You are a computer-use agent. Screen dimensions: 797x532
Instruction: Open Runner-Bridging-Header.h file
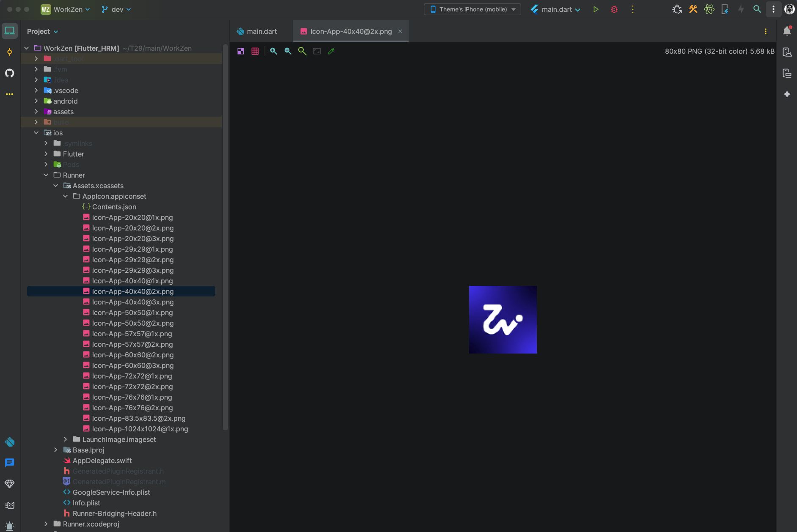click(x=114, y=513)
